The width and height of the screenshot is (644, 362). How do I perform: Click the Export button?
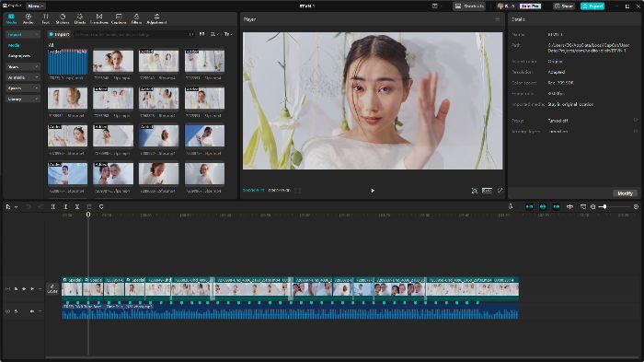click(x=592, y=6)
